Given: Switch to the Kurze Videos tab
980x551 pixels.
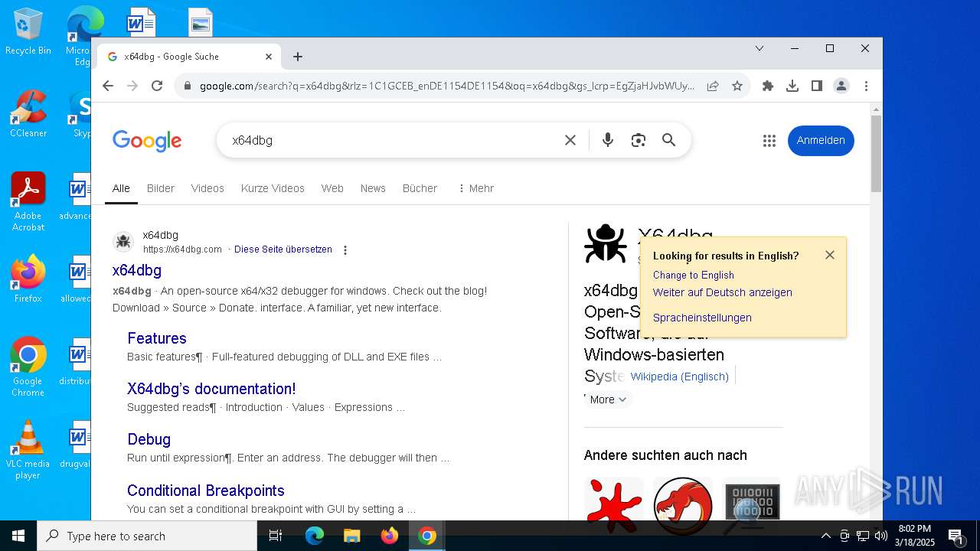Looking at the screenshot, I should (x=273, y=188).
